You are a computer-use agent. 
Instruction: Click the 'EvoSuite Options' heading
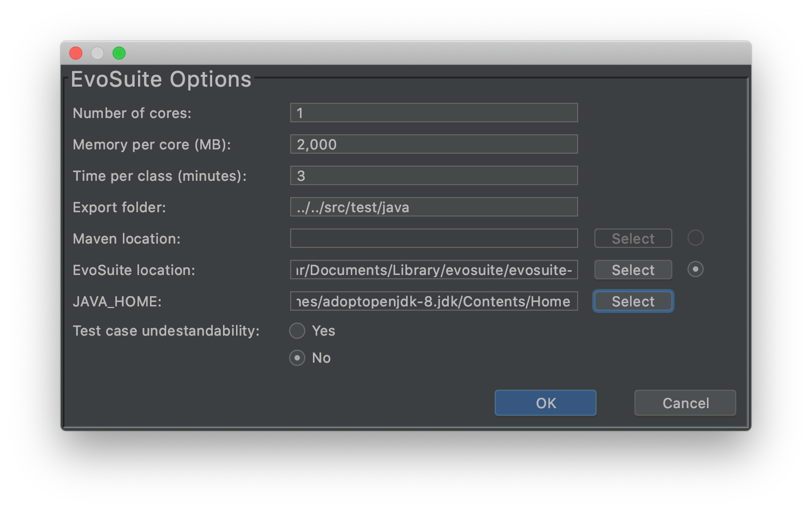click(x=161, y=79)
